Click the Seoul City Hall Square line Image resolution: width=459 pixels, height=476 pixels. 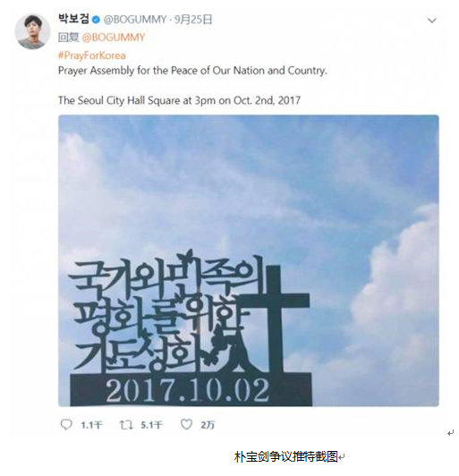(179, 100)
